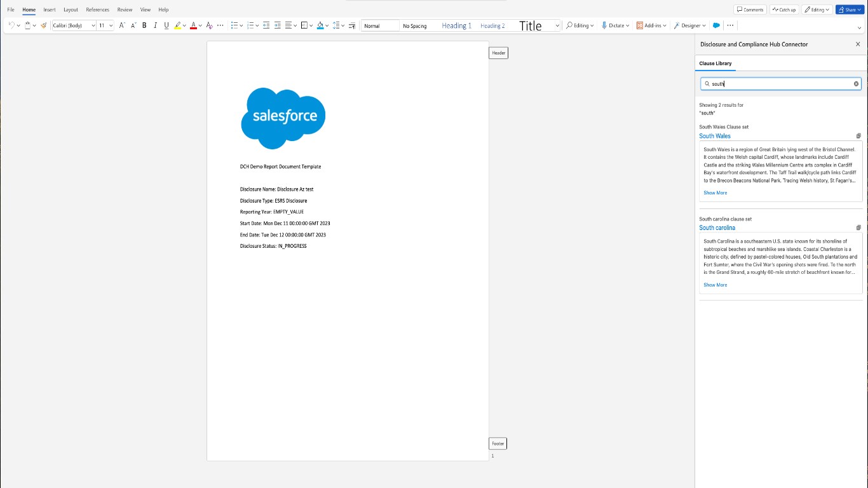Screen dimensions: 868x488
Task: Switch to the Review tab
Action: coord(125,10)
